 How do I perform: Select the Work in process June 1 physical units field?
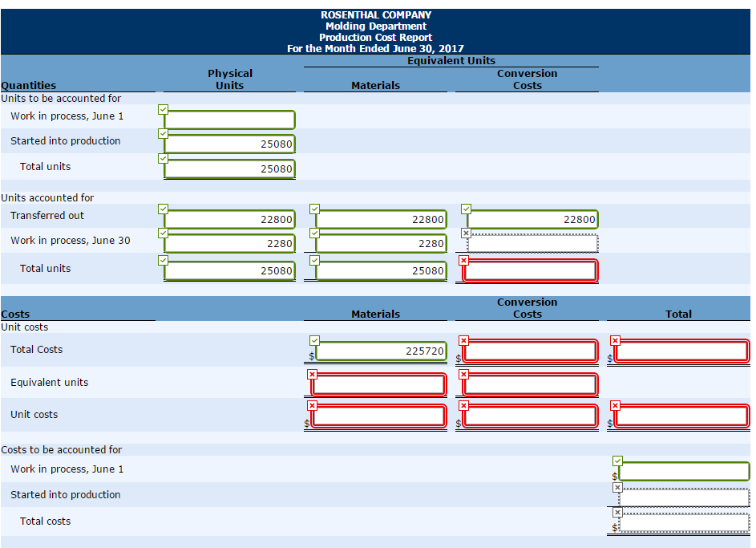(230, 120)
